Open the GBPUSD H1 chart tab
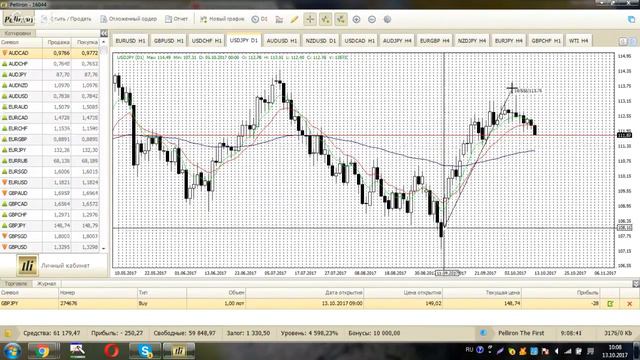The image size is (640, 360). pyautogui.click(x=169, y=41)
